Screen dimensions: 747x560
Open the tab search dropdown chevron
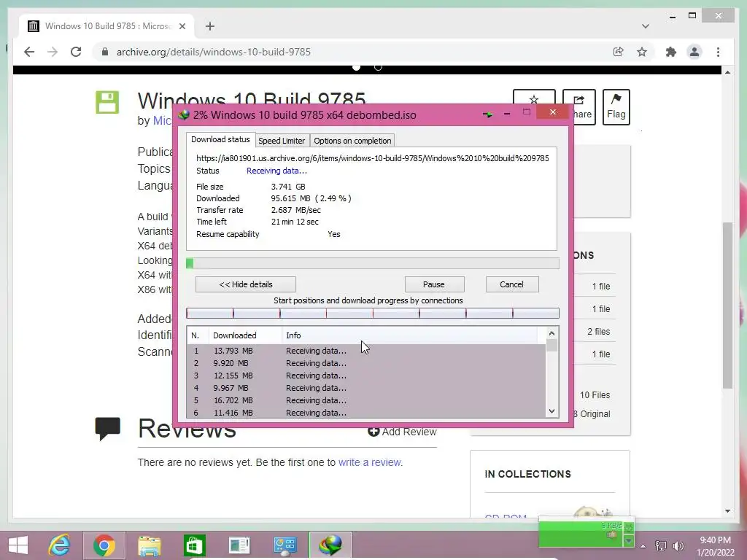(645, 26)
